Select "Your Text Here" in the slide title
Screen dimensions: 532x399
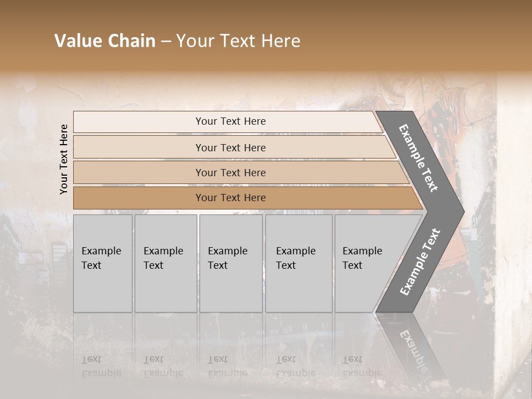(238, 41)
